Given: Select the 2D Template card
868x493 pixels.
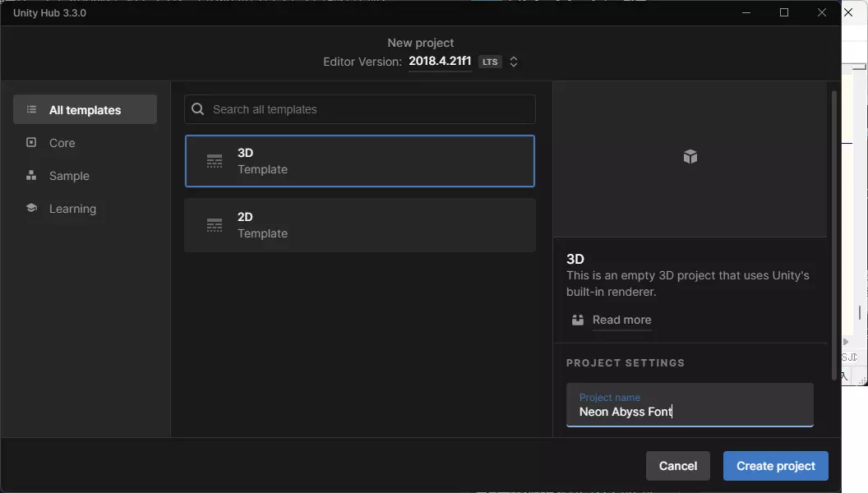Looking at the screenshot, I should point(360,225).
